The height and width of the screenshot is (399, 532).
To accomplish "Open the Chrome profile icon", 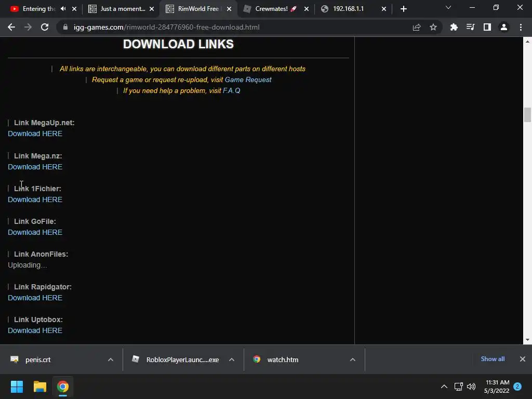I will coord(504,27).
